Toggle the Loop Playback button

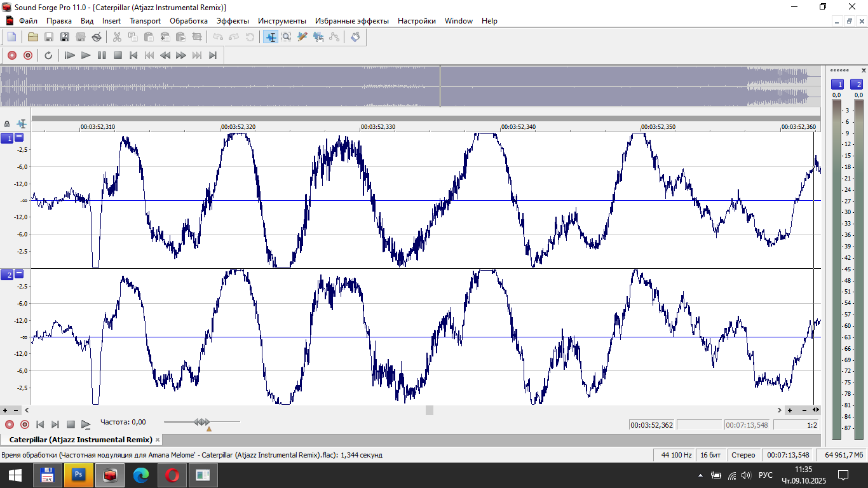click(48, 55)
